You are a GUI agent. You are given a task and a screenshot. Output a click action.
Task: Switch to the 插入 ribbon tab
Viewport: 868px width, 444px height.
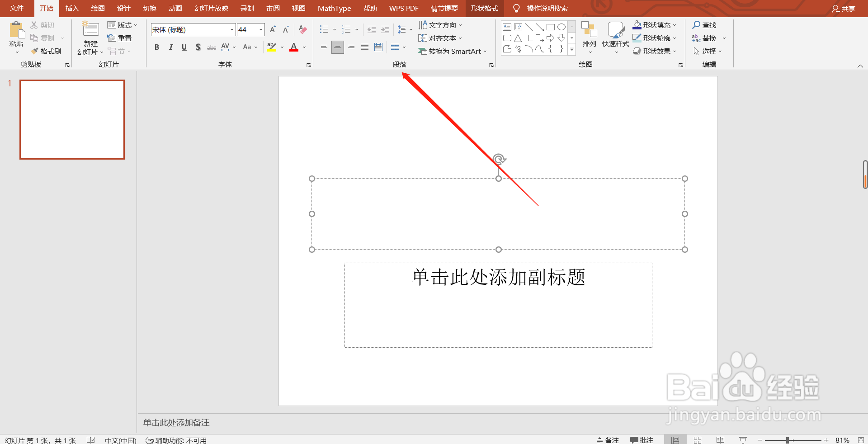click(72, 8)
